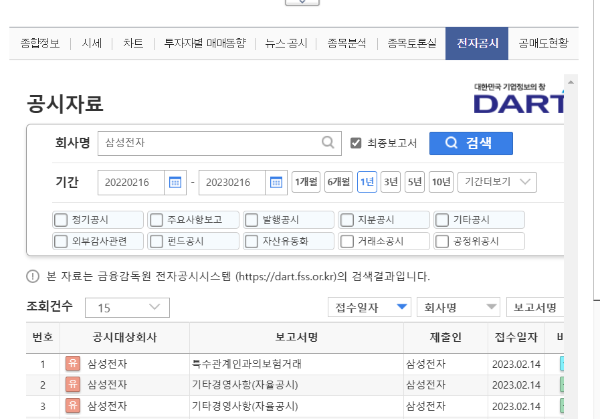Sort by 회사명 dropdown

458,307
